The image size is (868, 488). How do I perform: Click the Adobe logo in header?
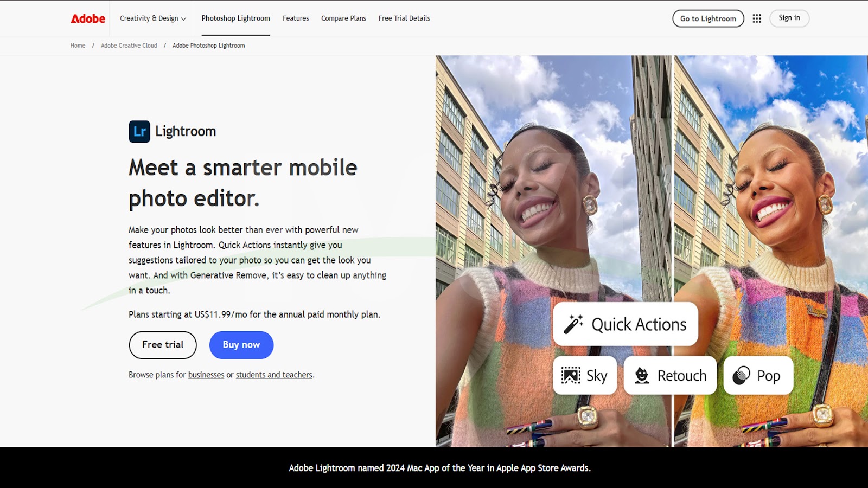(88, 18)
